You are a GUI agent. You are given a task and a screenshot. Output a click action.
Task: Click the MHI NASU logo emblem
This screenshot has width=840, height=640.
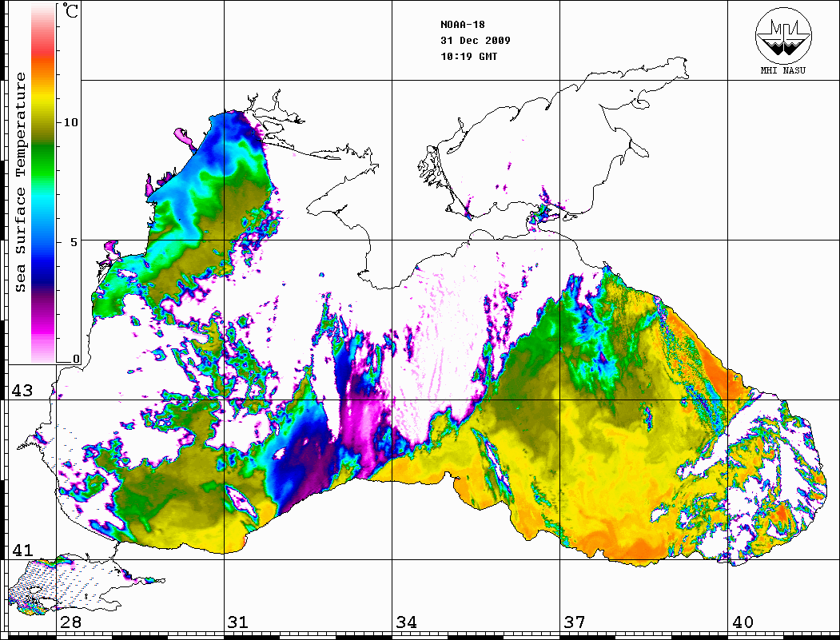click(x=782, y=35)
